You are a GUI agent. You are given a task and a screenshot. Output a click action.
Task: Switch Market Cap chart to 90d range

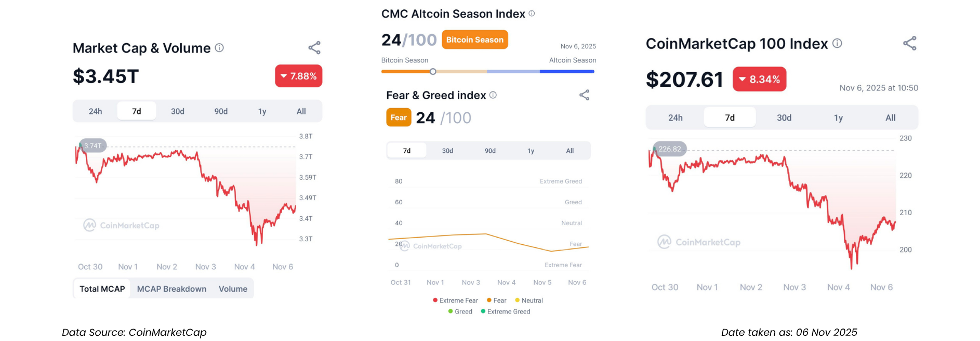(221, 111)
